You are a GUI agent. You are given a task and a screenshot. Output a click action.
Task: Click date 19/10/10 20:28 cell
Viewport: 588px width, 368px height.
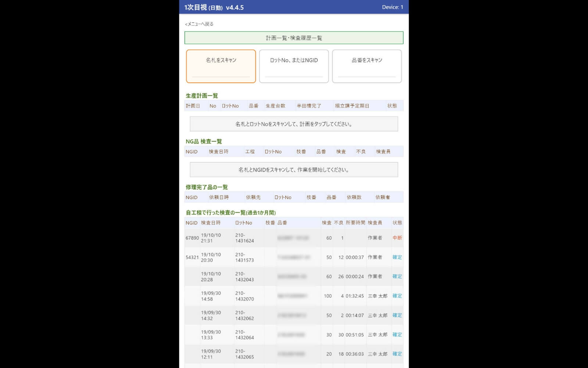[211, 277]
